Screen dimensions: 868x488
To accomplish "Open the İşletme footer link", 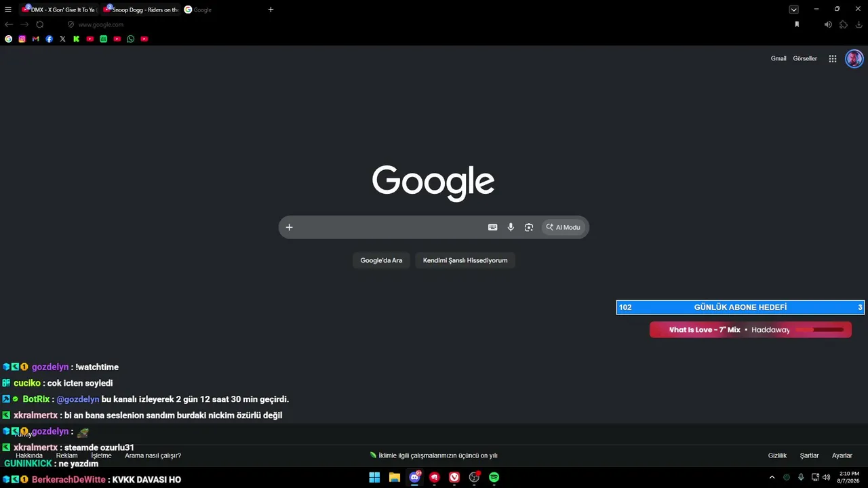I will 101,456.
